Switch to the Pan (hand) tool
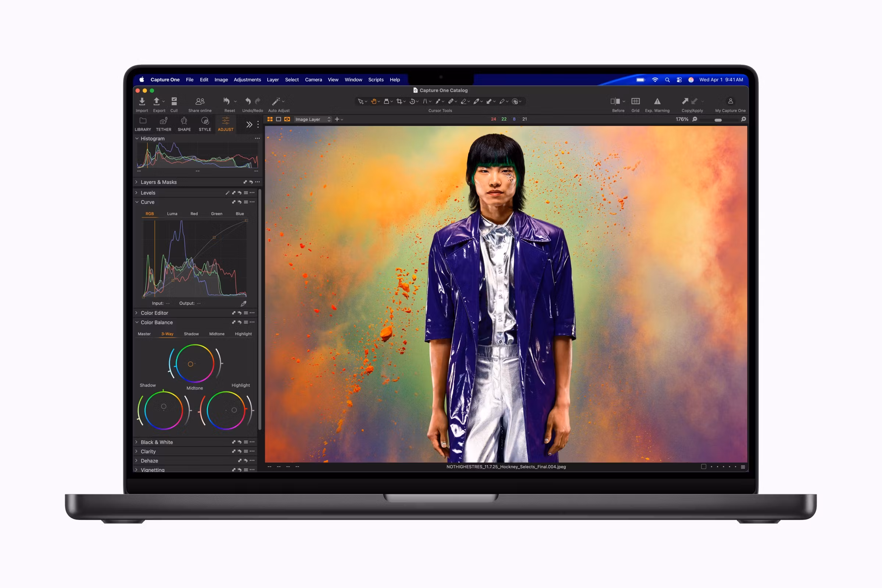882x588 pixels. pos(374,101)
